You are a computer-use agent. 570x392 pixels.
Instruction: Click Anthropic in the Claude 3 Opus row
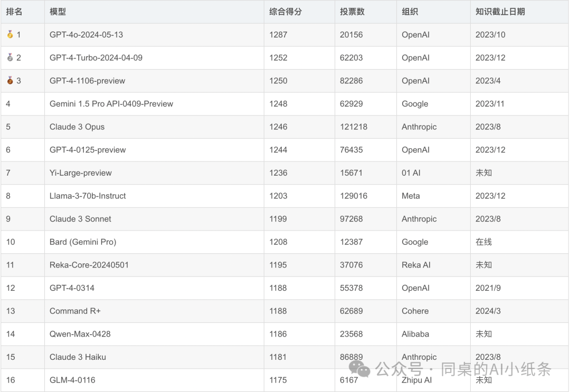(x=419, y=127)
